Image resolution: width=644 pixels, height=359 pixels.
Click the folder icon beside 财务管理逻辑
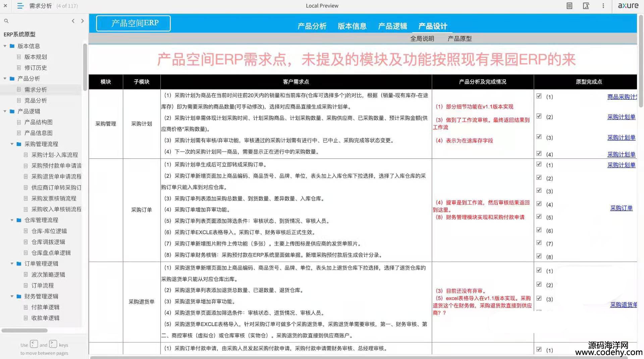(19, 296)
